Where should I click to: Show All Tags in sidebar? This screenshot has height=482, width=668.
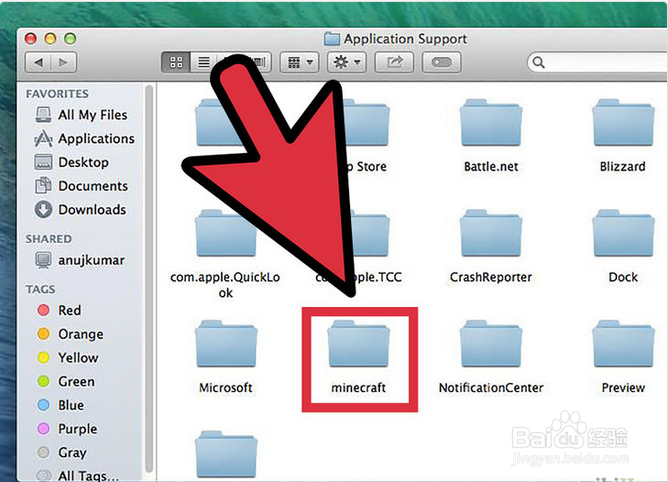coord(78,476)
